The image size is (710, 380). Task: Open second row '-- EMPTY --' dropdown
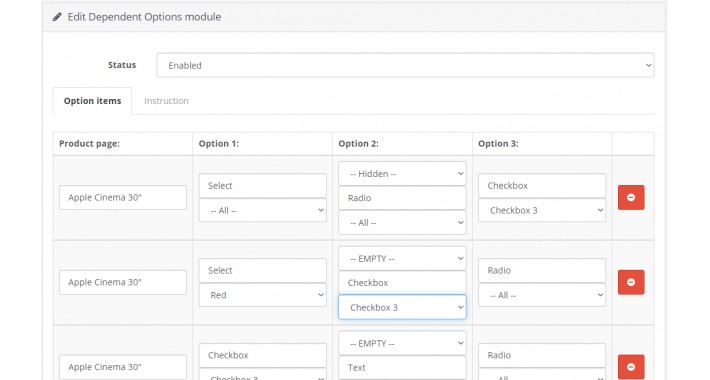402,258
